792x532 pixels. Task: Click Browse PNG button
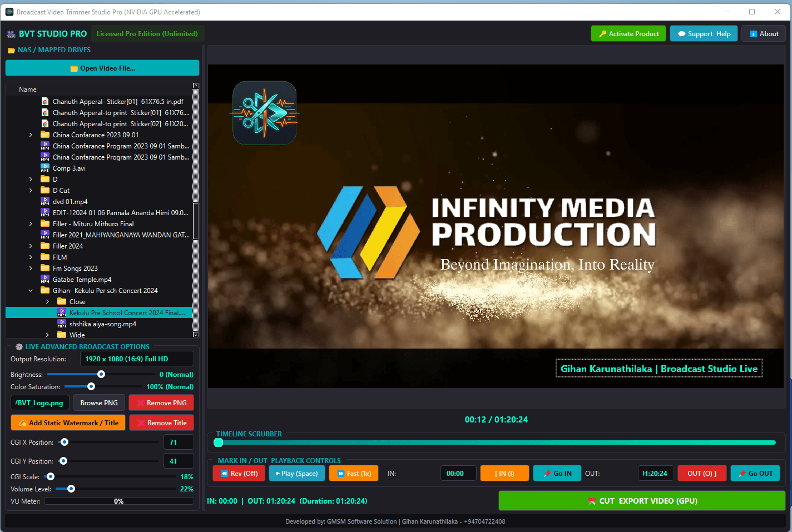click(x=99, y=403)
